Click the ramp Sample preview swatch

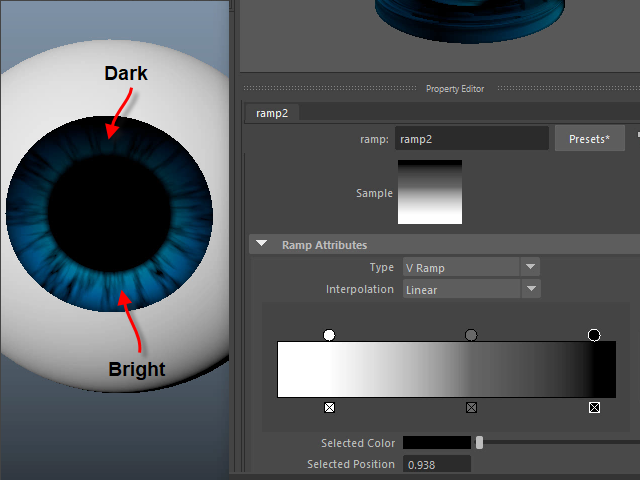(x=430, y=192)
